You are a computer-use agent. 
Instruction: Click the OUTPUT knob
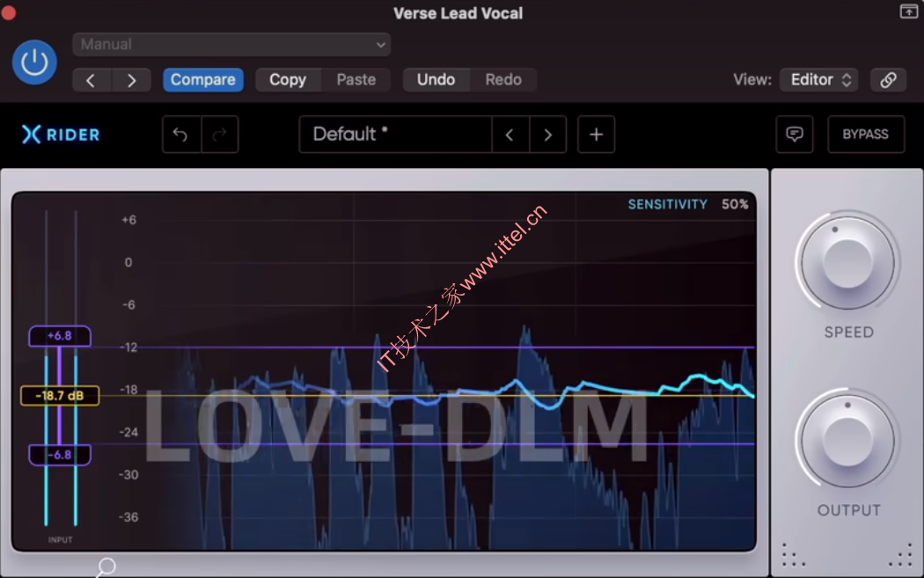847,440
